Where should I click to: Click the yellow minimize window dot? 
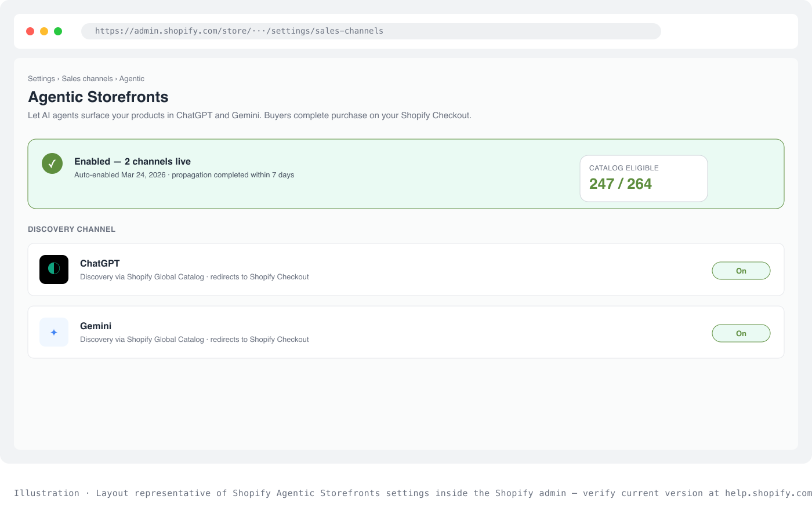pos(44,31)
